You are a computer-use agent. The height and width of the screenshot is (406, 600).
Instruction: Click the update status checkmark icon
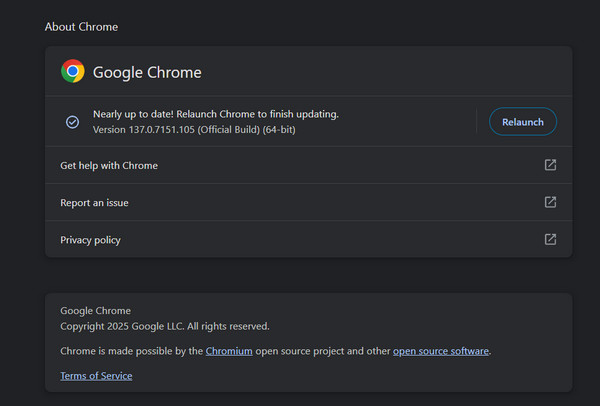coord(72,122)
